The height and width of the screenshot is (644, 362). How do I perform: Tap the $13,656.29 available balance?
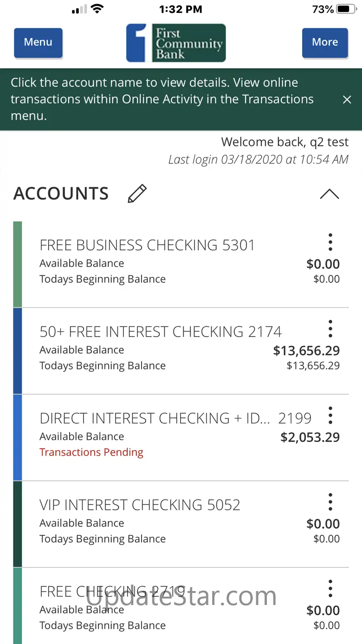click(x=306, y=351)
